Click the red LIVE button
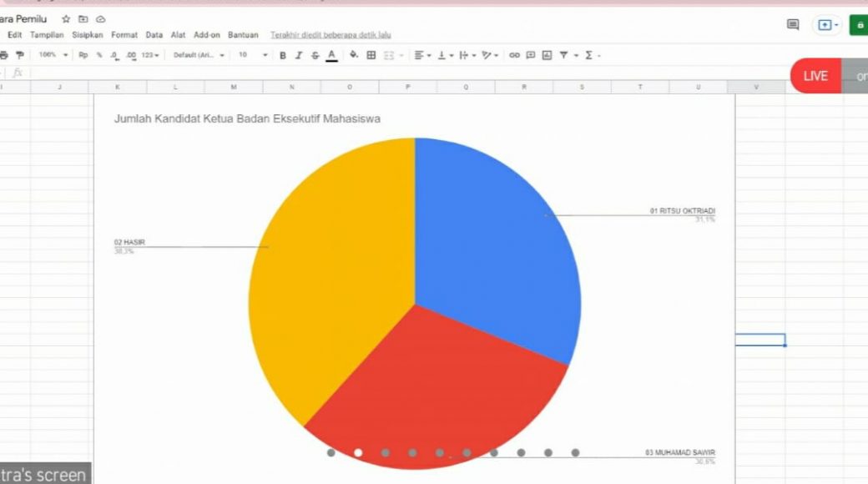The height and width of the screenshot is (484, 868). [815, 76]
